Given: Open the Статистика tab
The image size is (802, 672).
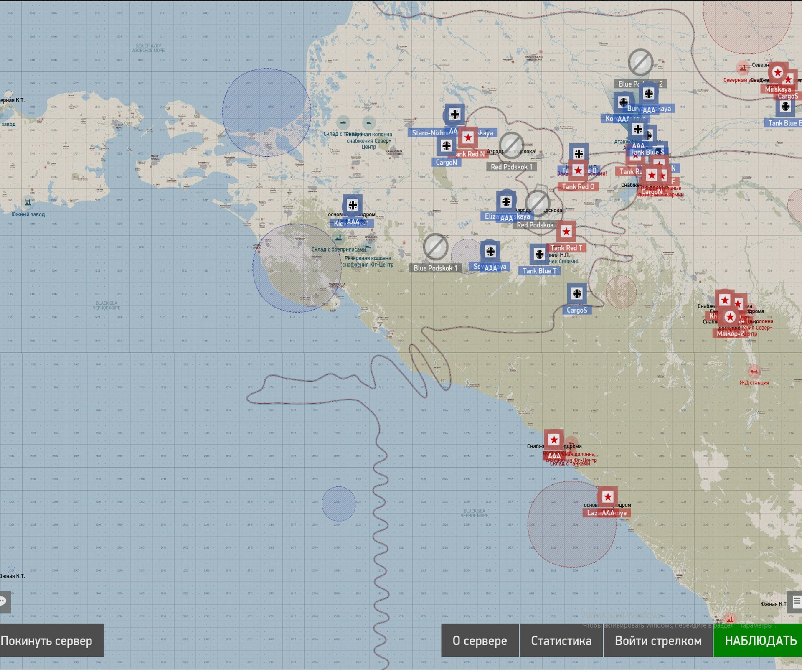Looking at the screenshot, I should point(561,641).
